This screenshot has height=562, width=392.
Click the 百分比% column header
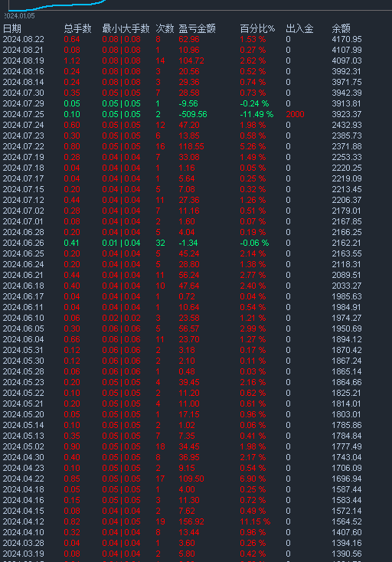(x=257, y=28)
